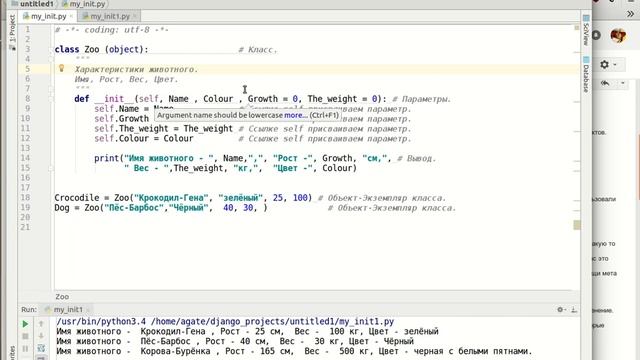The image size is (640, 360).
Task: Close the my_init1 run tab
Action: (88, 309)
